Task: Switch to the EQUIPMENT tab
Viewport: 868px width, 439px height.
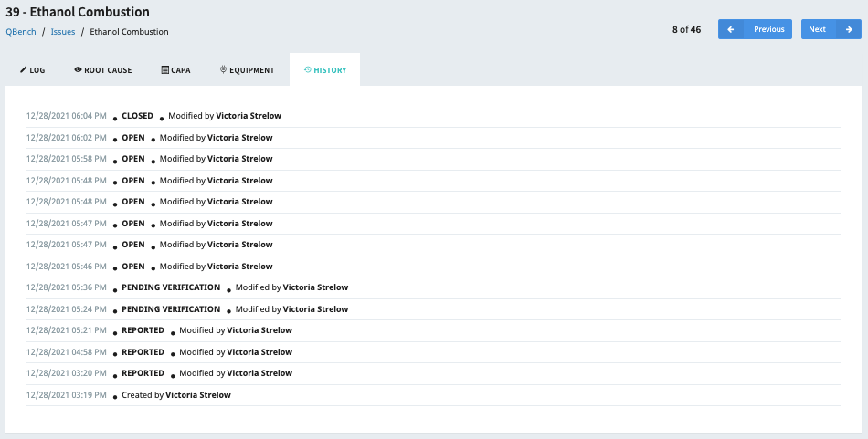Action: click(247, 69)
